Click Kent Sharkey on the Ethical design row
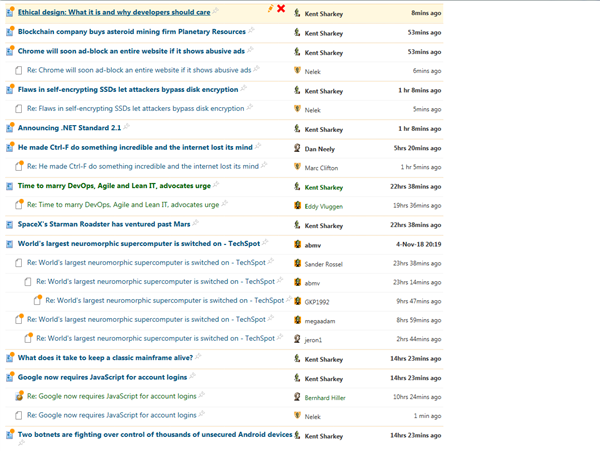This screenshot has height=451, width=600. [x=324, y=14]
